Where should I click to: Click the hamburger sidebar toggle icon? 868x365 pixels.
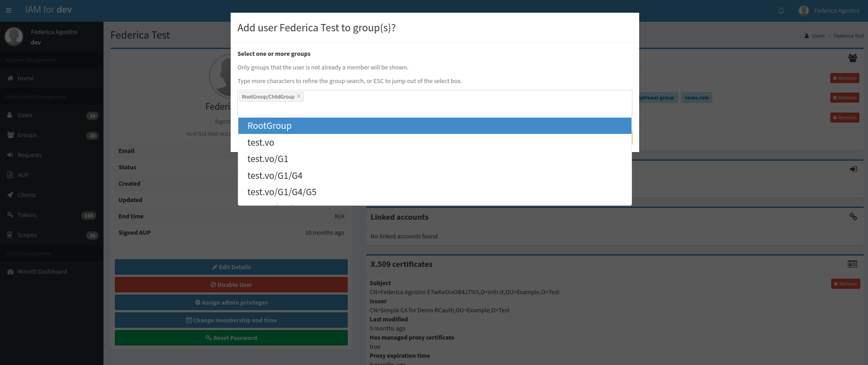tap(9, 10)
